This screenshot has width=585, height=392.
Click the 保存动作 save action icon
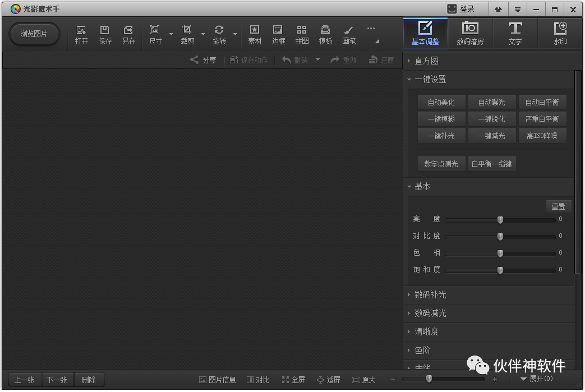point(234,59)
